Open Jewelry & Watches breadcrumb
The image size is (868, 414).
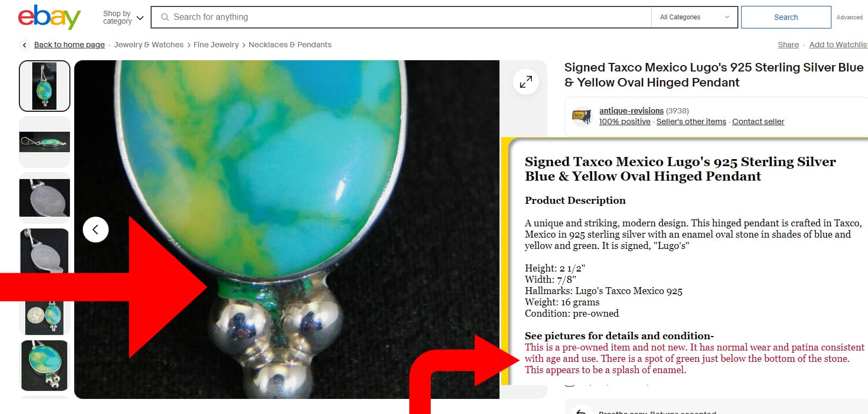coord(148,45)
